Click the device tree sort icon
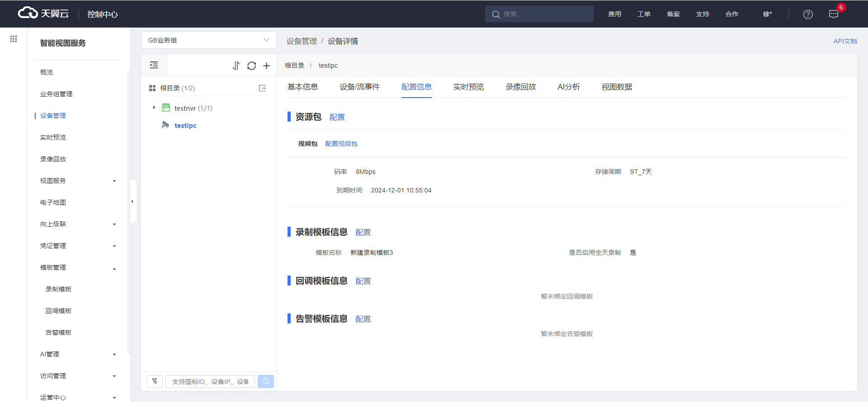The height and width of the screenshot is (402, 868). (x=236, y=66)
